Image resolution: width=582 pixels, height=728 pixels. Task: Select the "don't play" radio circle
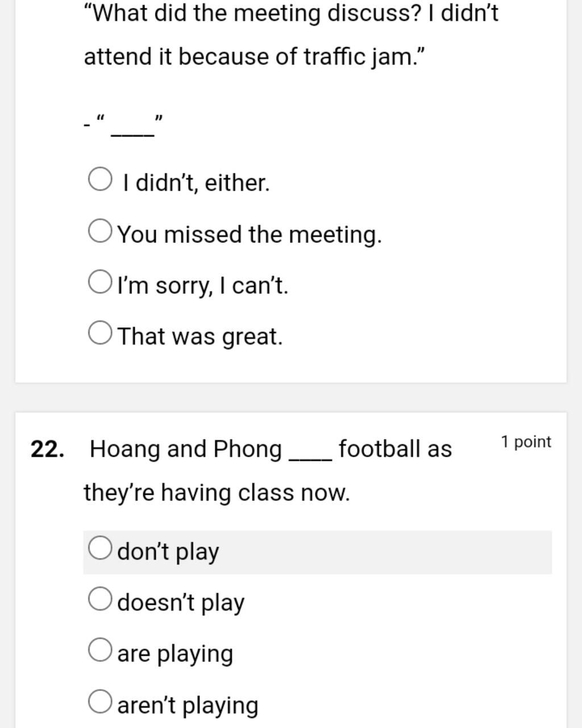tap(100, 548)
